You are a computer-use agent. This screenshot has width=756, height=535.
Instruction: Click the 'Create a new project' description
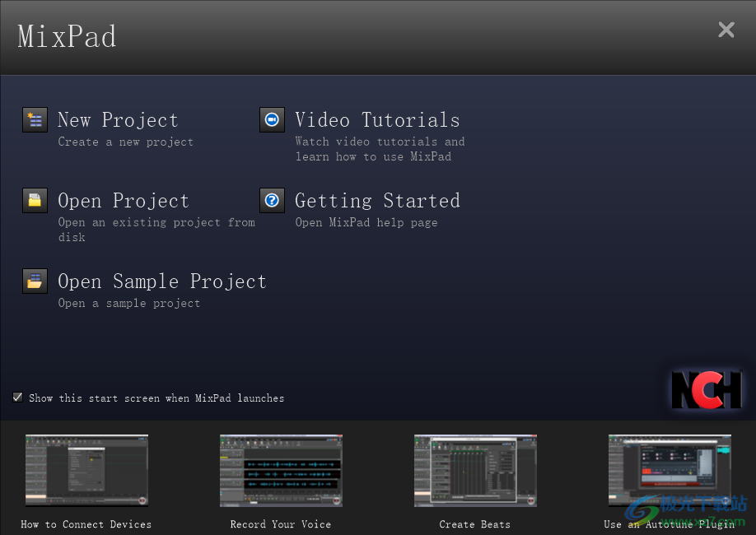click(126, 142)
